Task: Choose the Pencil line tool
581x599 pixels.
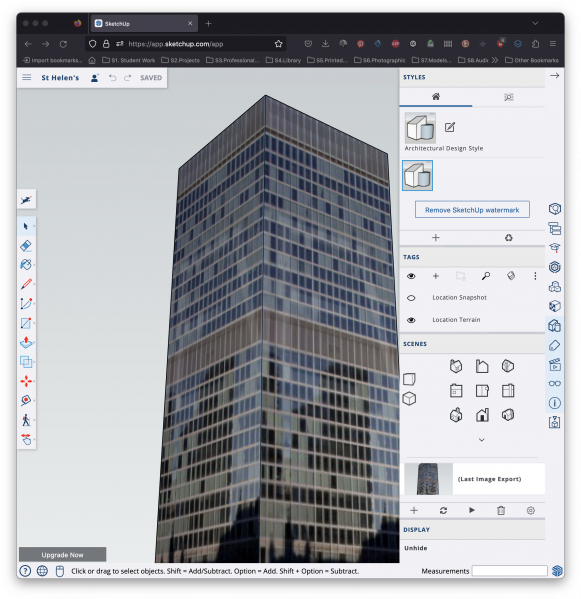Action: (26, 284)
